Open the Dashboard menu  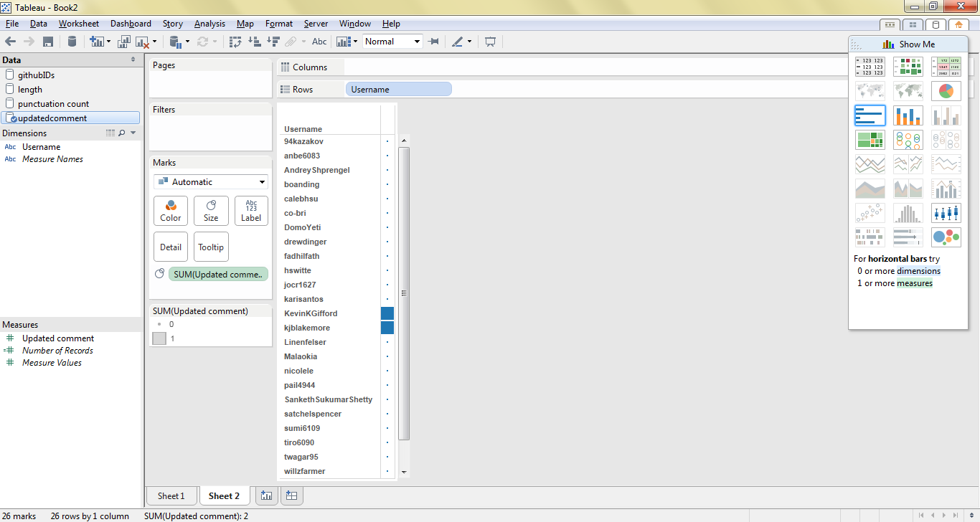click(131, 24)
